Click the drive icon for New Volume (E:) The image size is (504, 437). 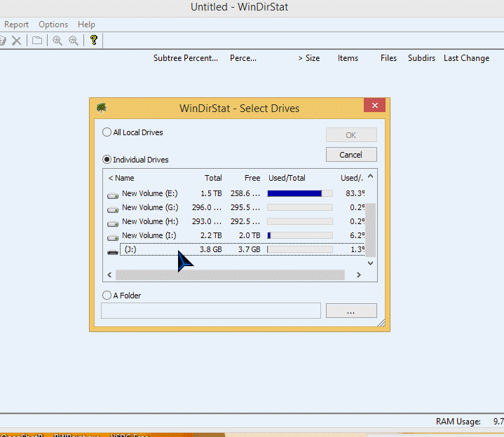tap(113, 195)
